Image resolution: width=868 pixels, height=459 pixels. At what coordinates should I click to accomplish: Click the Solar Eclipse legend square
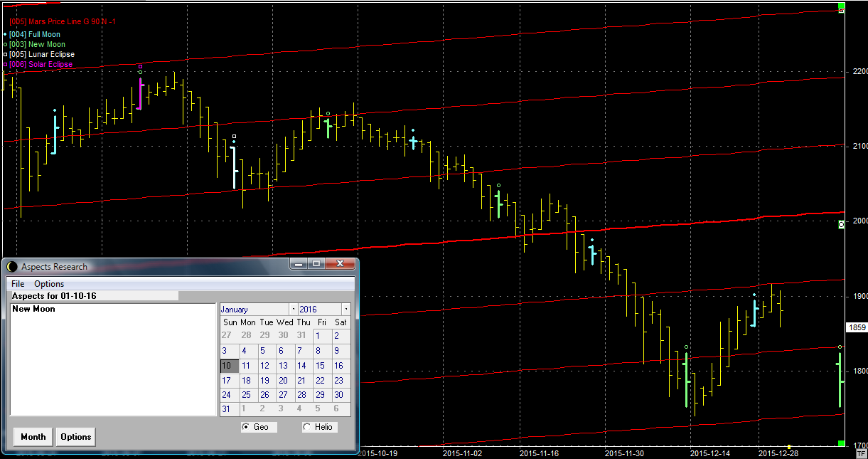[x=5, y=64]
